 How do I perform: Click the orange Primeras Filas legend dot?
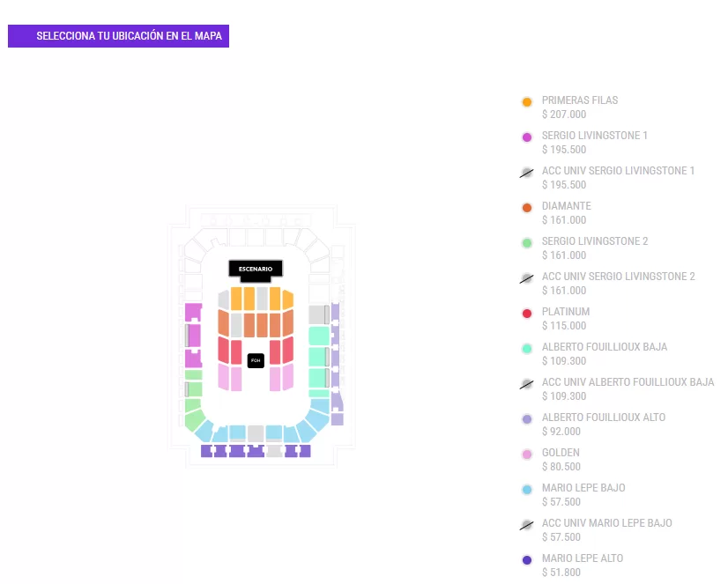tap(527, 102)
